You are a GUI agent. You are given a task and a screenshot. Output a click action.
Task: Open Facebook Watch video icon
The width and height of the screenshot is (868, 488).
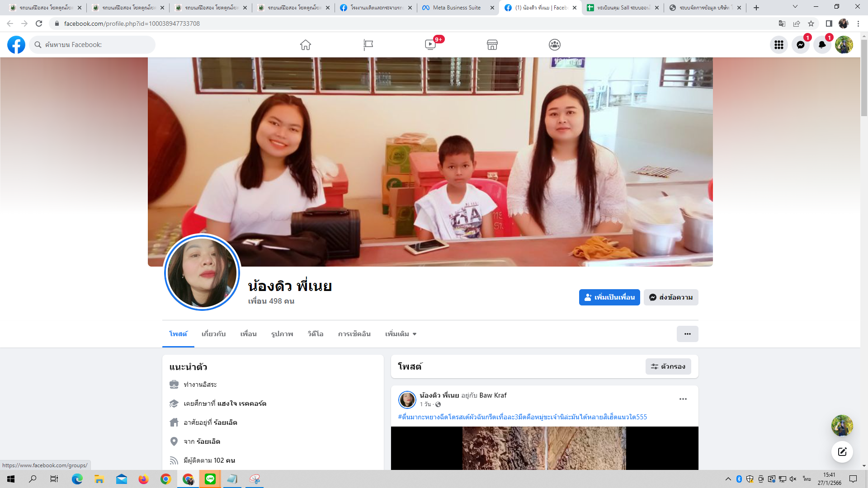point(430,45)
